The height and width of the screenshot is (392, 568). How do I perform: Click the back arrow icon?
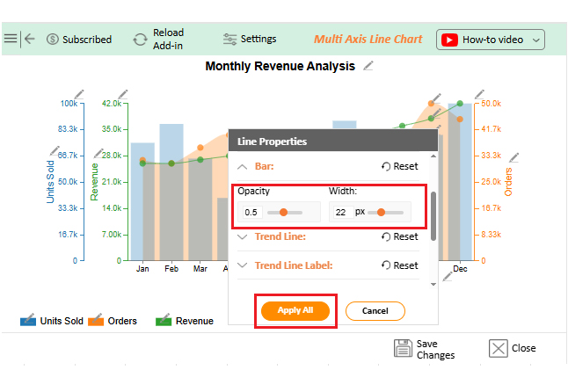point(30,39)
